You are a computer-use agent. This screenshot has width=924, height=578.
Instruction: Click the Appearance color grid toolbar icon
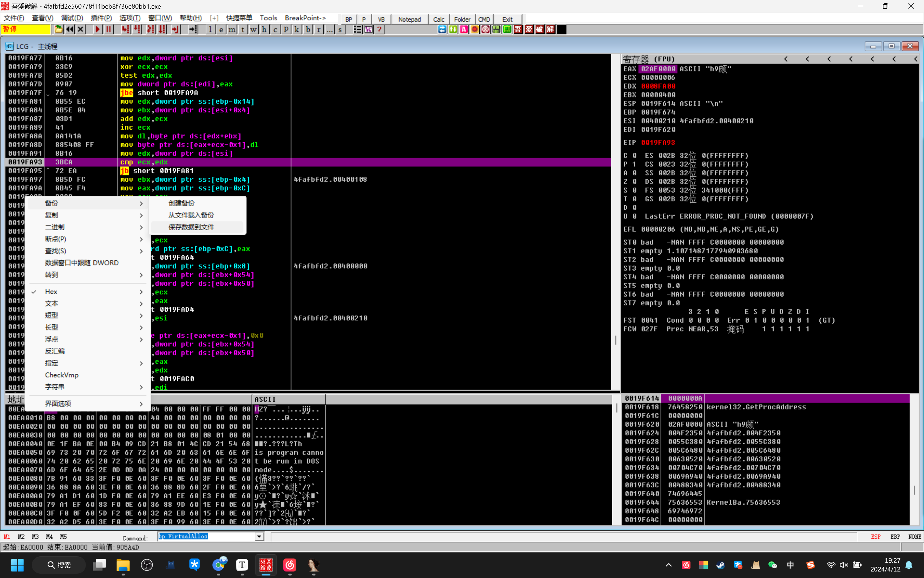click(x=369, y=29)
